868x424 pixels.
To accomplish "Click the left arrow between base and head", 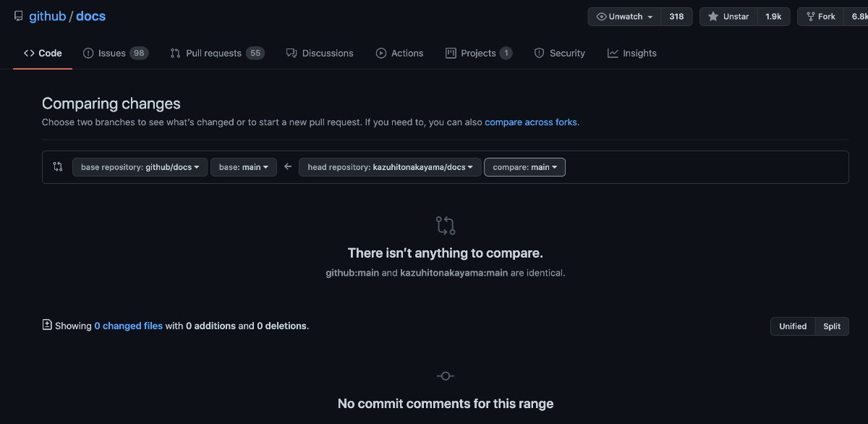I will tap(288, 166).
